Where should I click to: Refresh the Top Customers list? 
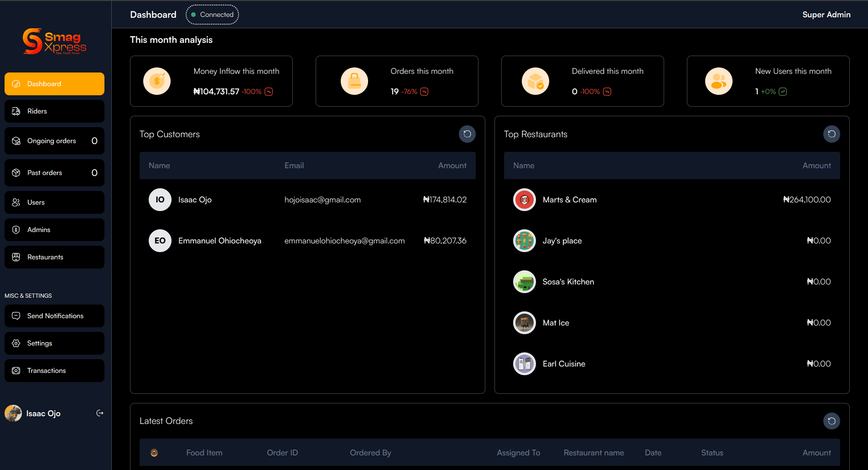pyautogui.click(x=467, y=134)
